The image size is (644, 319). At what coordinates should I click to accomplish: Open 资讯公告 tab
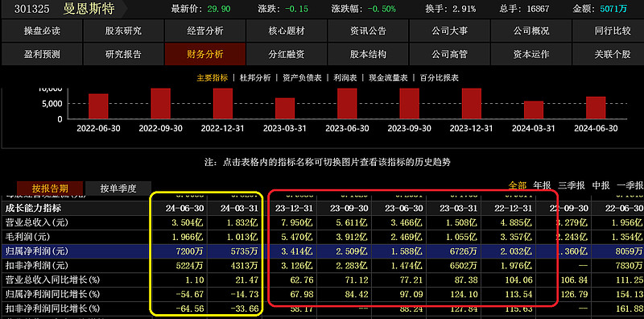(368, 31)
